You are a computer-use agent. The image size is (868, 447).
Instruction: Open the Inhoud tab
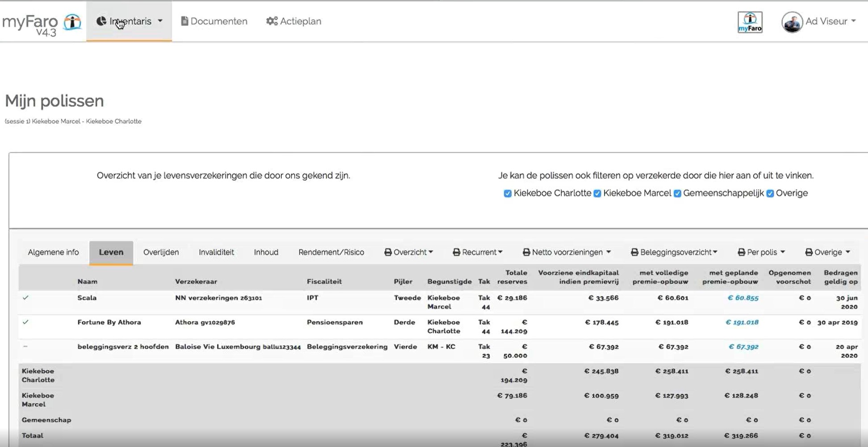click(266, 252)
